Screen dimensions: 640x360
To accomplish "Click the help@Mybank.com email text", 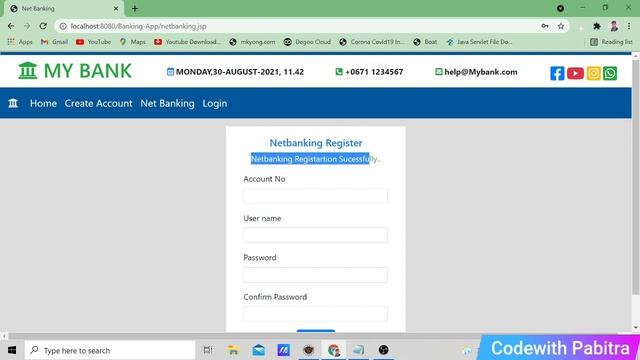I will pyautogui.click(x=481, y=72).
